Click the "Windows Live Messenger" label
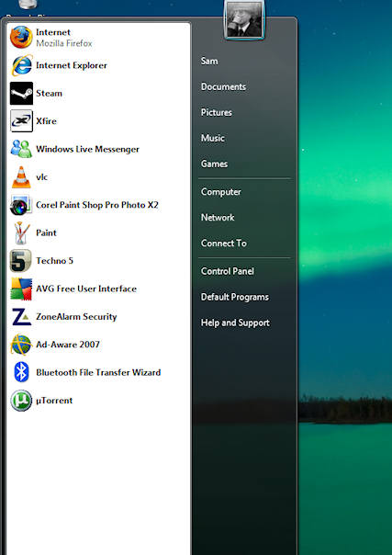The height and width of the screenshot is (555, 392). 87,149
